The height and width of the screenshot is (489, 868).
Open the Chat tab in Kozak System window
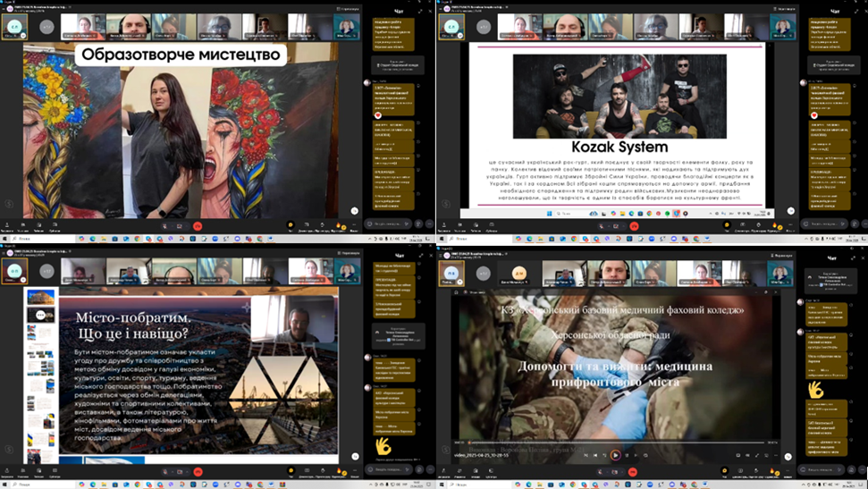[727, 226]
